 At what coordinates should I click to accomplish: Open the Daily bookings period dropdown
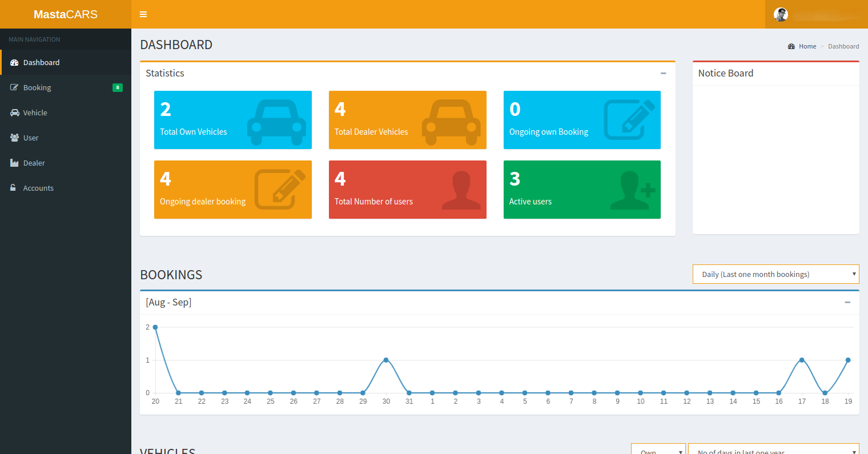775,274
